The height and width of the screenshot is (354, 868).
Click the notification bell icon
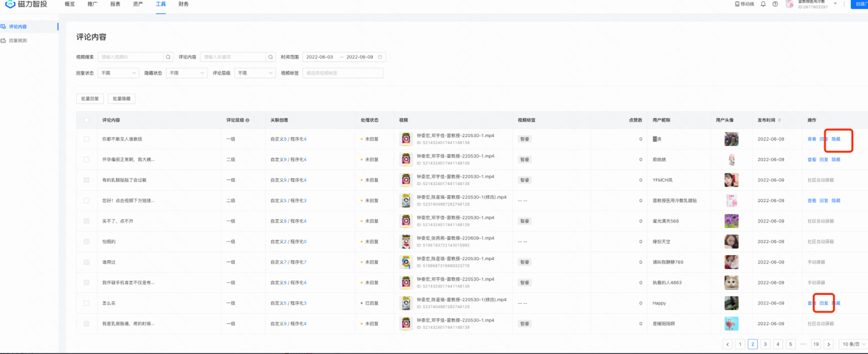coord(763,4)
